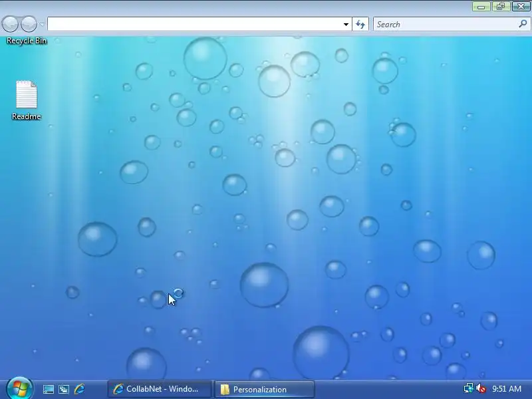Restore down the window
This screenshot has width=532, height=399.
click(501, 7)
